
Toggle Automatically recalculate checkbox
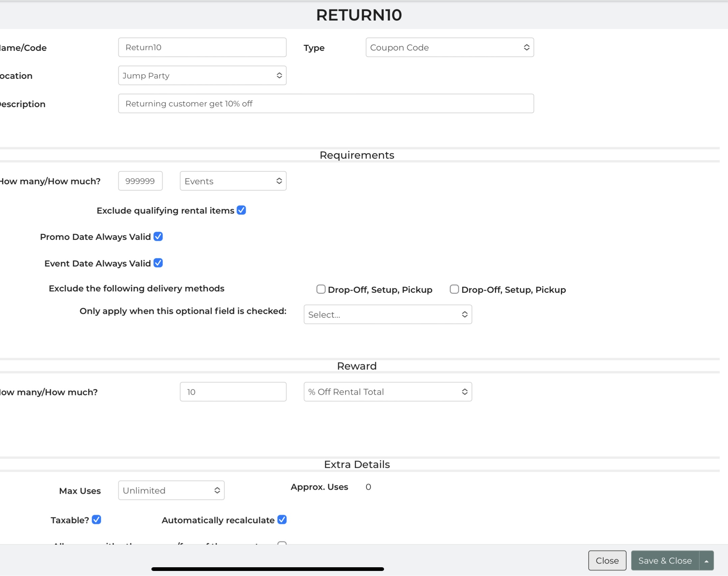(x=282, y=520)
